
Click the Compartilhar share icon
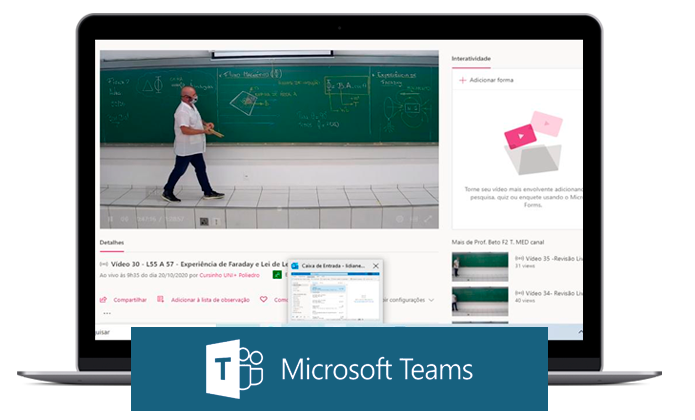(x=103, y=299)
